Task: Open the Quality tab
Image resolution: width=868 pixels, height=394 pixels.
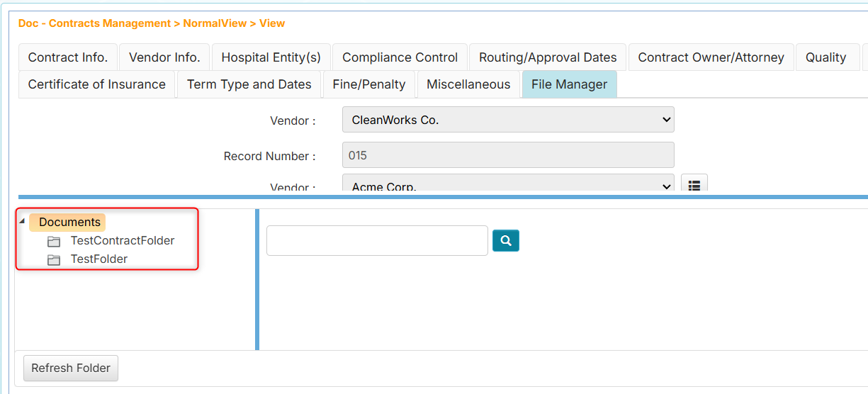Action: pos(826,57)
